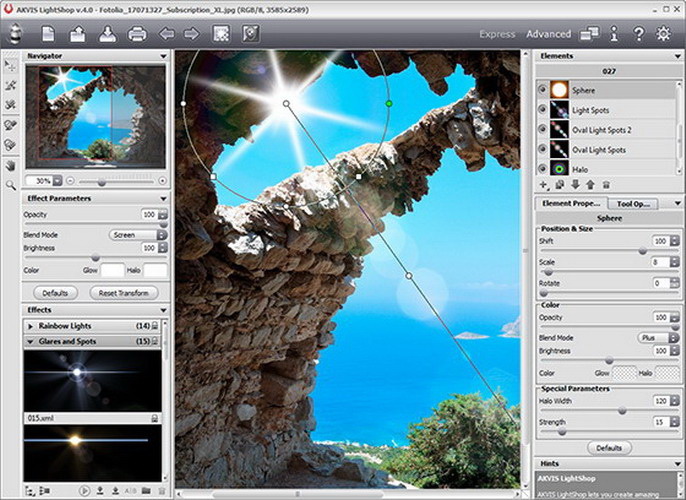Select the Sphere element row
This screenshot has width=686, height=500.
(606, 90)
